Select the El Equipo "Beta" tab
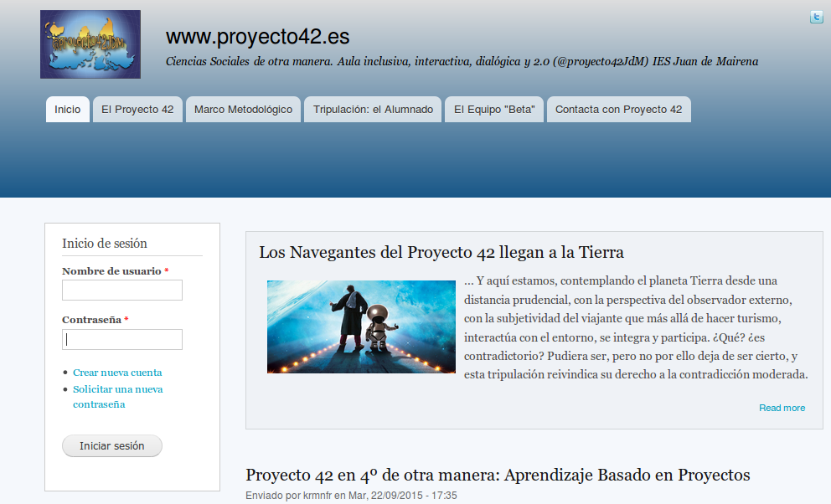831x504 pixels. point(494,110)
